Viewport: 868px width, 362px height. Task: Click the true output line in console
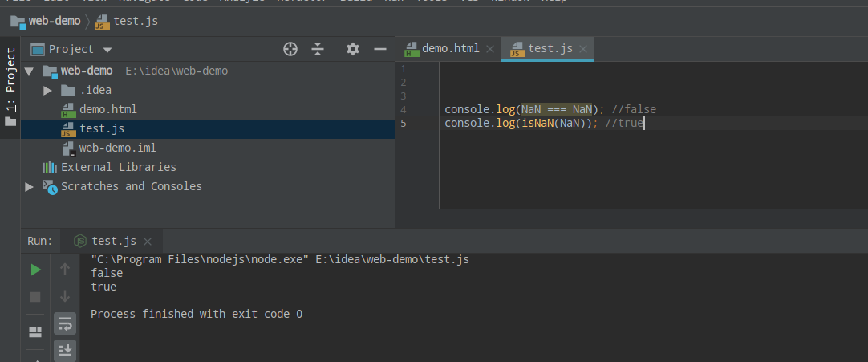(x=103, y=287)
